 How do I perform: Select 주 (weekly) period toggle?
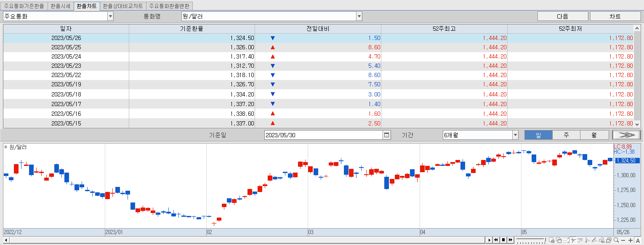tap(566, 135)
